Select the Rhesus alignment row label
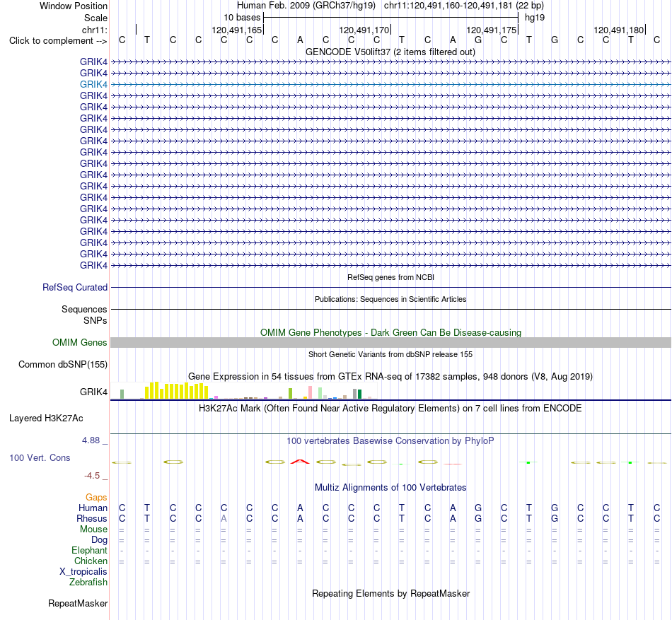The image size is (672, 620). click(92, 518)
